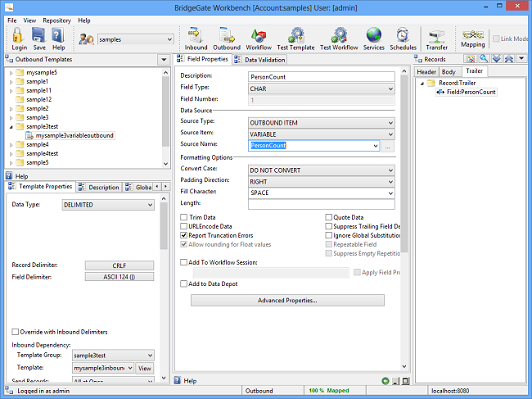Open the Source Type dropdown
The width and height of the screenshot is (532, 399).
point(322,123)
